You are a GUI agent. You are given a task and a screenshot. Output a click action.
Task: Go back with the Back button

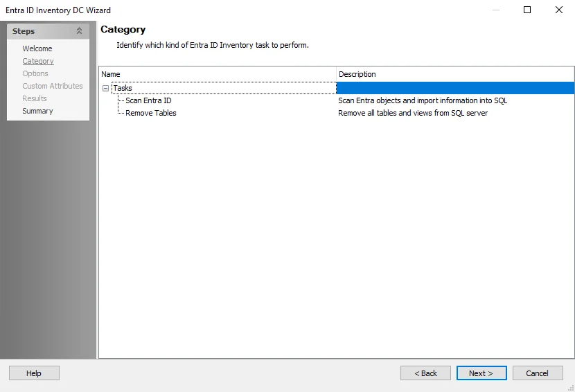click(x=425, y=373)
